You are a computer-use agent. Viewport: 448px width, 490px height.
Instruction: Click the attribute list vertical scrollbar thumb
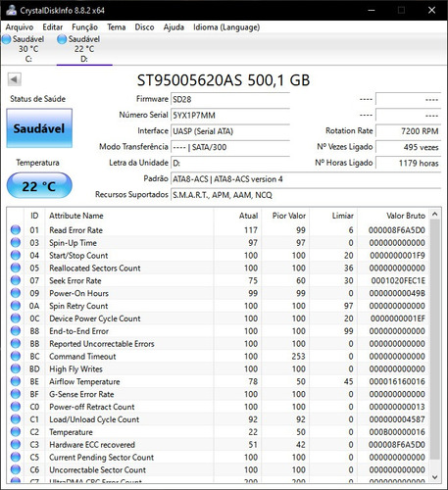tap(434, 339)
